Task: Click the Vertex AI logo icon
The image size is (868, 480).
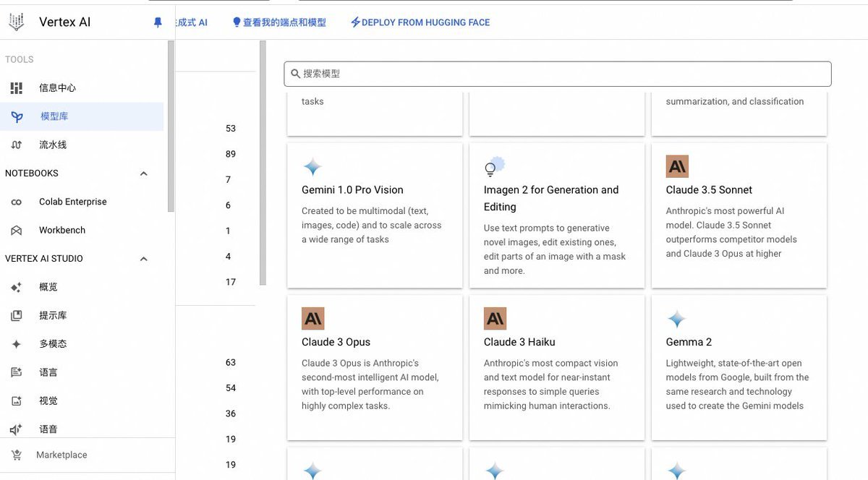Action: tap(17, 22)
